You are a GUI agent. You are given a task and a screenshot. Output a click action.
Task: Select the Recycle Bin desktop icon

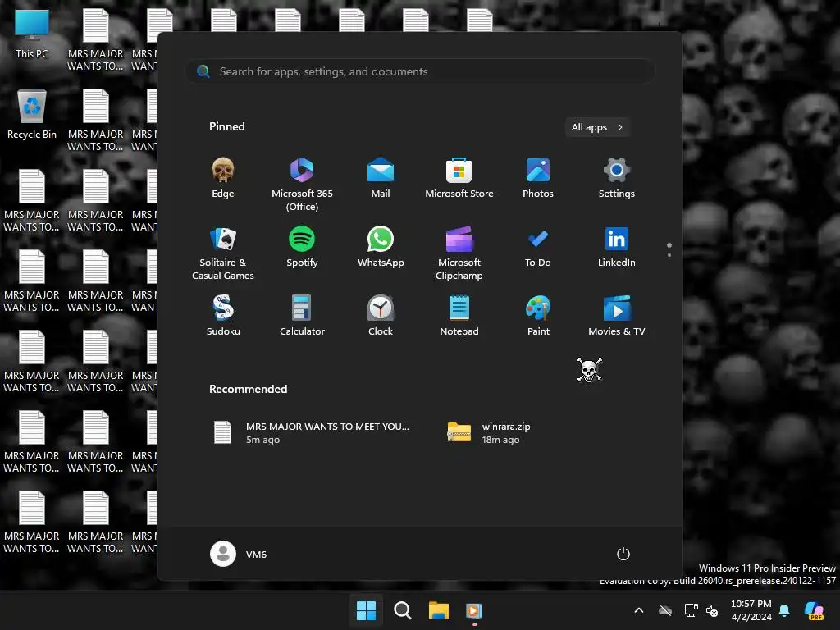click(x=32, y=114)
